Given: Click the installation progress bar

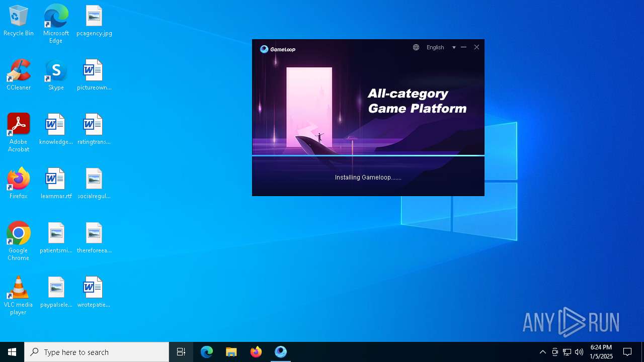Looking at the screenshot, I should pos(368,156).
